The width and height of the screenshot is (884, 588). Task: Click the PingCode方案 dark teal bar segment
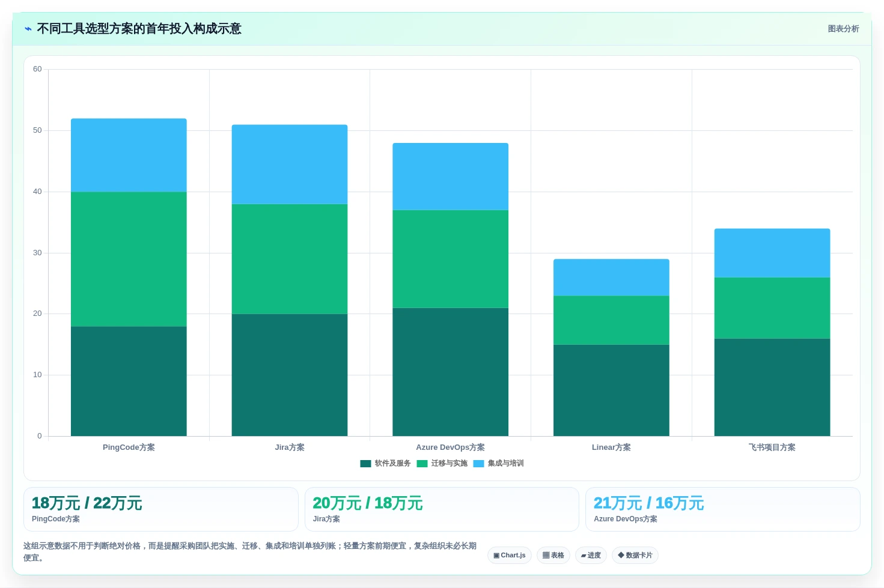[129, 381]
